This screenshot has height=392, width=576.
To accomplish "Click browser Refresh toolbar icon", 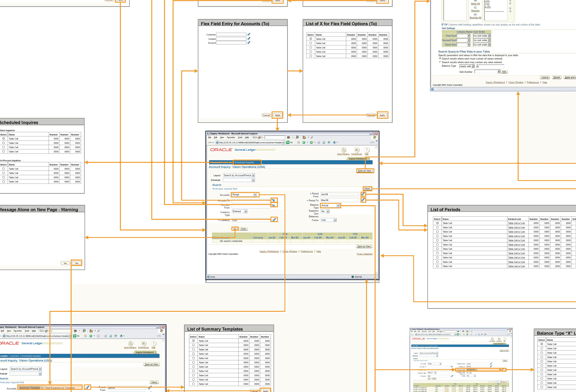I will 324,143.
